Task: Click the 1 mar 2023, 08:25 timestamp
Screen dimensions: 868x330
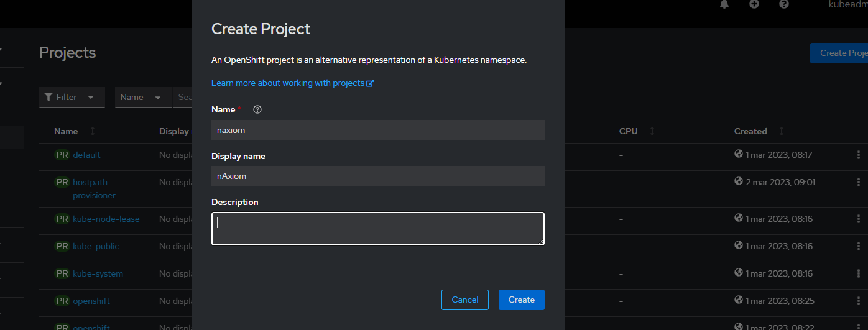Action: click(x=779, y=301)
